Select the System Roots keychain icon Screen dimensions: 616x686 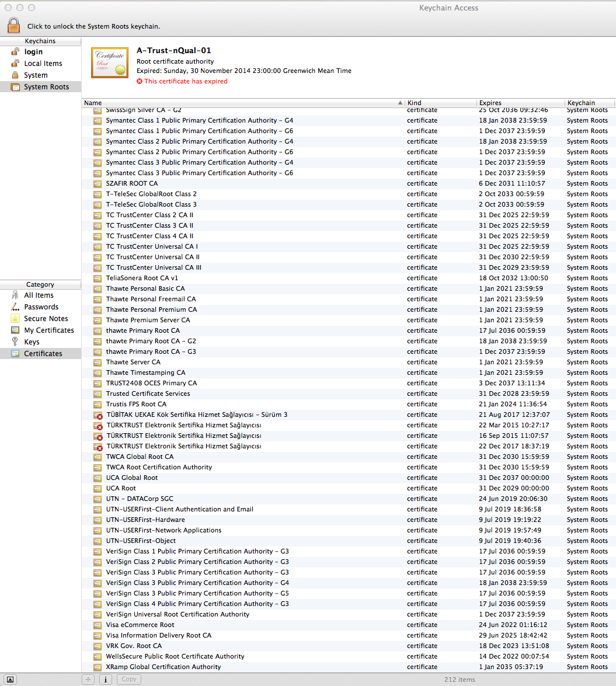(x=15, y=87)
